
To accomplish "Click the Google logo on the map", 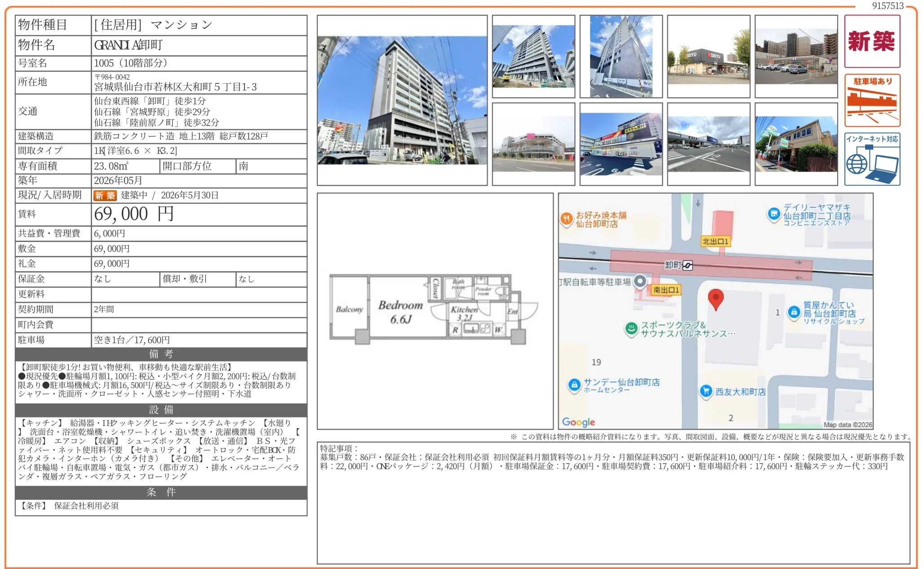I will point(578,422).
